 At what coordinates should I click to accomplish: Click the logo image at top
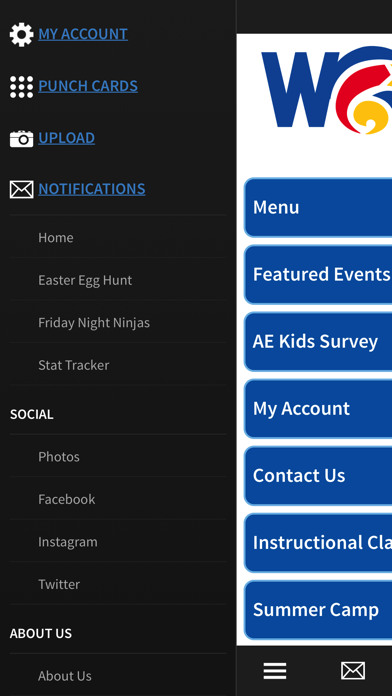(x=327, y=90)
